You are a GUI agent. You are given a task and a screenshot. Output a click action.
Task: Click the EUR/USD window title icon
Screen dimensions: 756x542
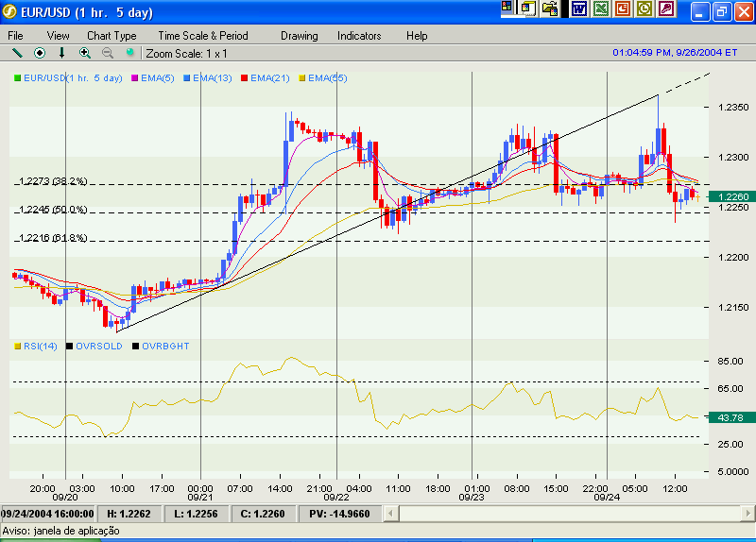pyautogui.click(x=9, y=11)
